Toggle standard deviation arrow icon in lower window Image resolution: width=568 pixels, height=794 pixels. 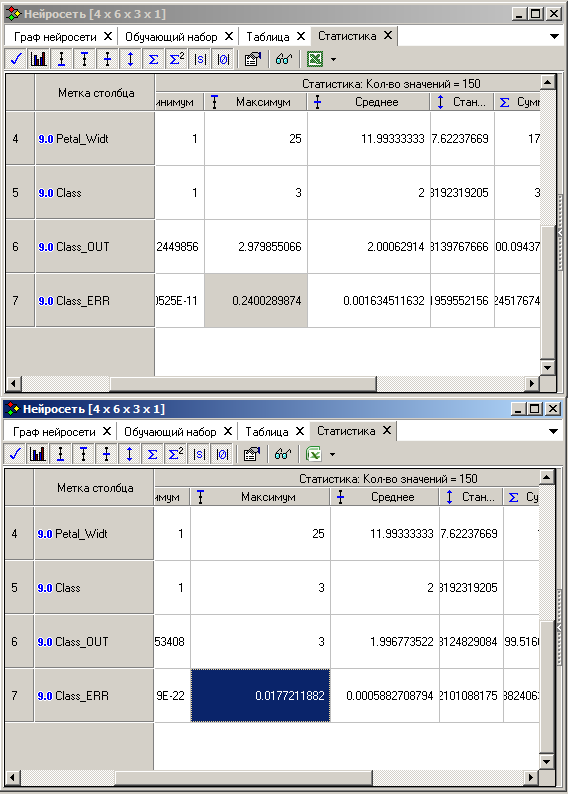pos(129,454)
